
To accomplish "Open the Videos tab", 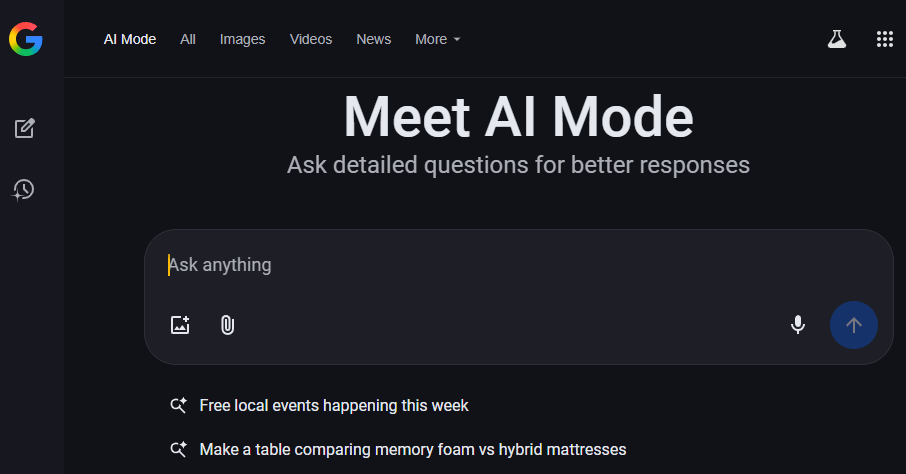I will (x=311, y=39).
